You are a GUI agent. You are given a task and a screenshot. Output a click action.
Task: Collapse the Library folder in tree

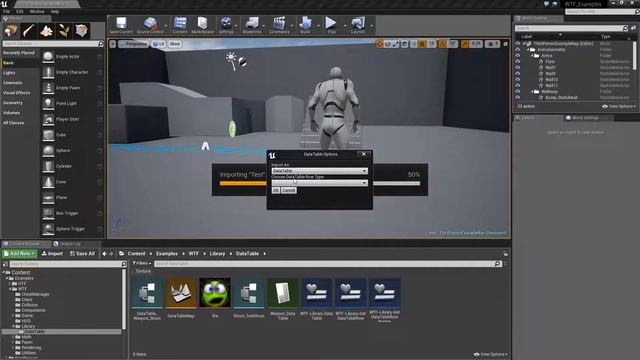pos(13,326)
